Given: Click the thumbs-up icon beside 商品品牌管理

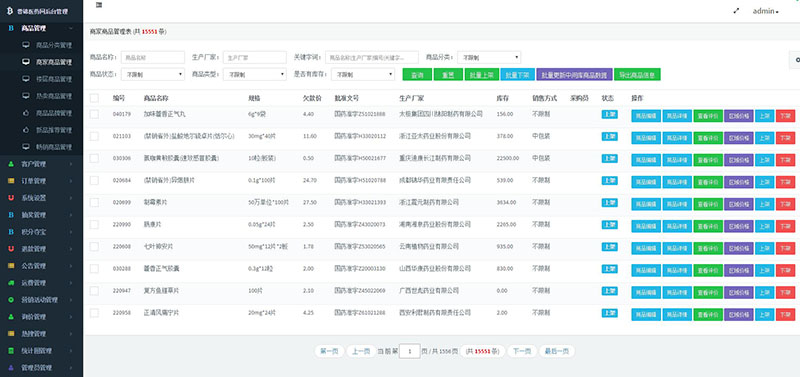Looking at the screenshot, I should [x=26, y=113].
